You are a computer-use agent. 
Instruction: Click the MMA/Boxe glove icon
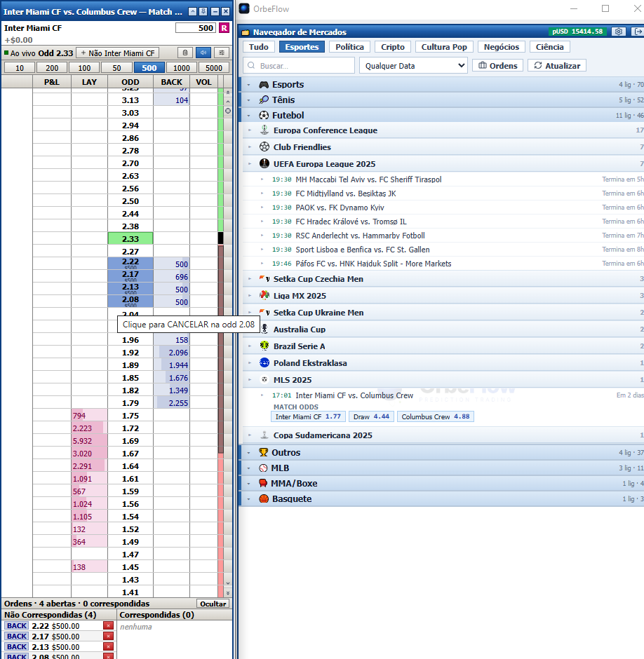(263, 483)
